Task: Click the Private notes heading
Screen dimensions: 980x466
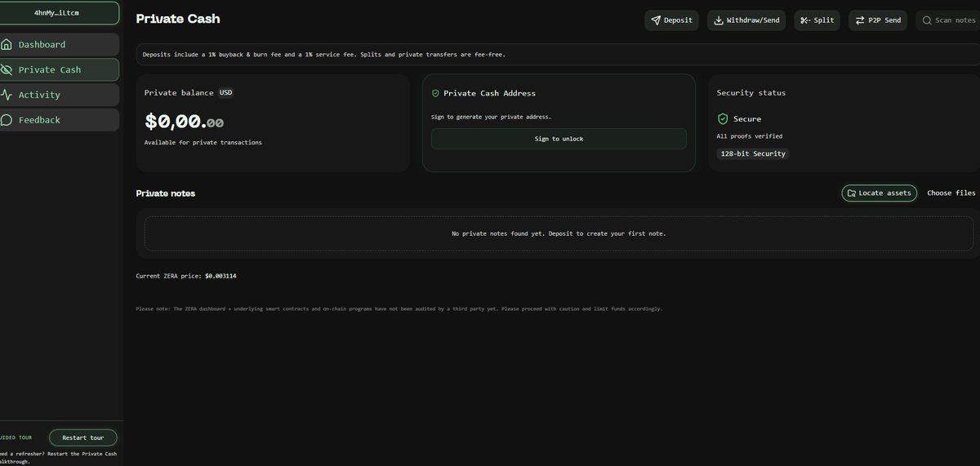Action: (166, 193)
